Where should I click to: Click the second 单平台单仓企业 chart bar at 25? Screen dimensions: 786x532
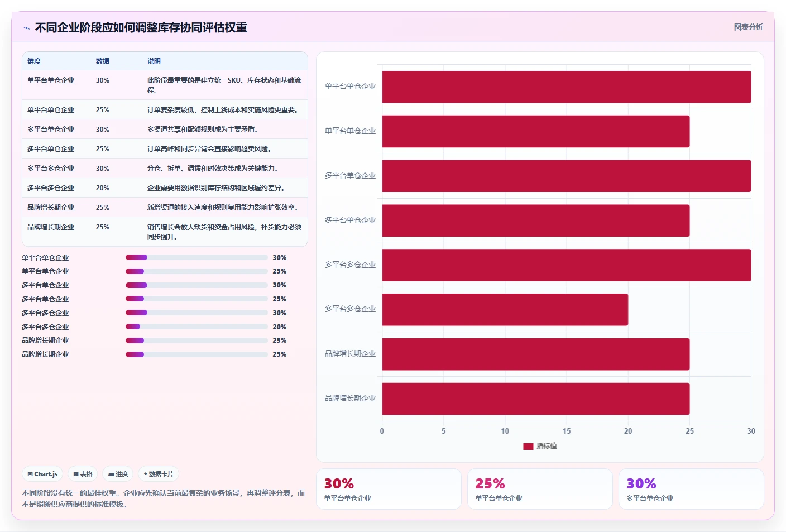pos(535,131)
